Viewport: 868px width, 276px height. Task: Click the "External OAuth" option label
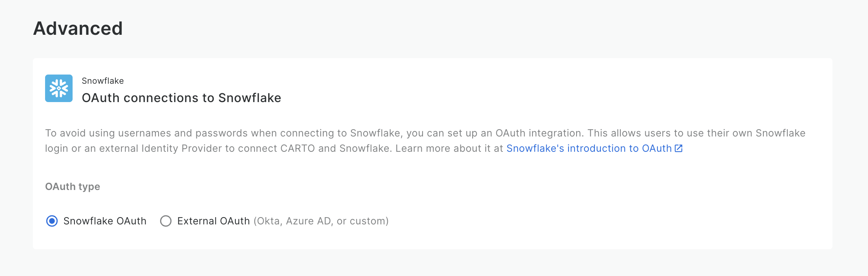click(213, 221)
